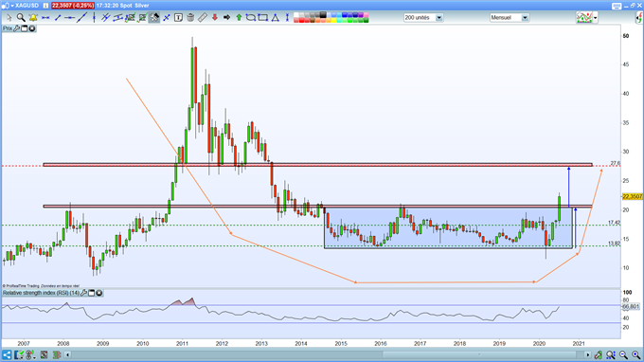Click the magnifier with bars zoom icon

click(611, 354)
